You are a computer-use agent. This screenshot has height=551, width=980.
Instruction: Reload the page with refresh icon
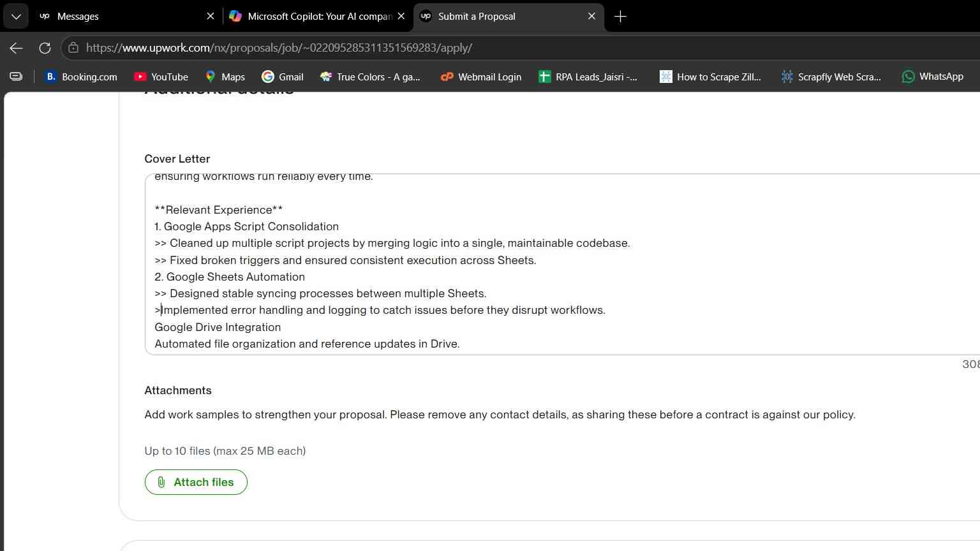click(45, 48)
